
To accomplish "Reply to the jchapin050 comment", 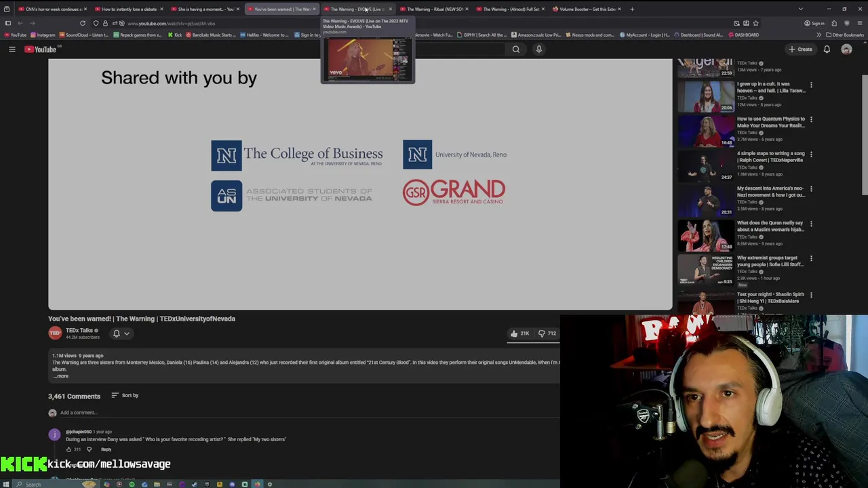I will tap(106, 449).
